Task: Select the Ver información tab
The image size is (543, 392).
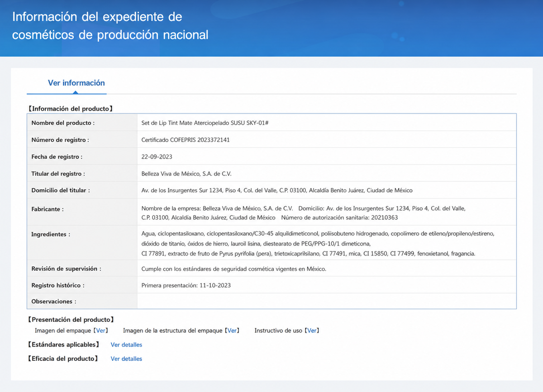Action: 76,83
